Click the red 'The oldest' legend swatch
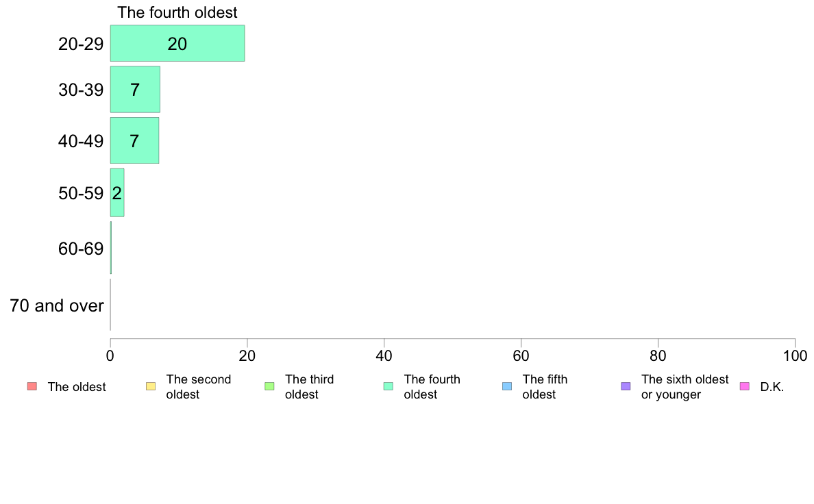 pos(32,387)
